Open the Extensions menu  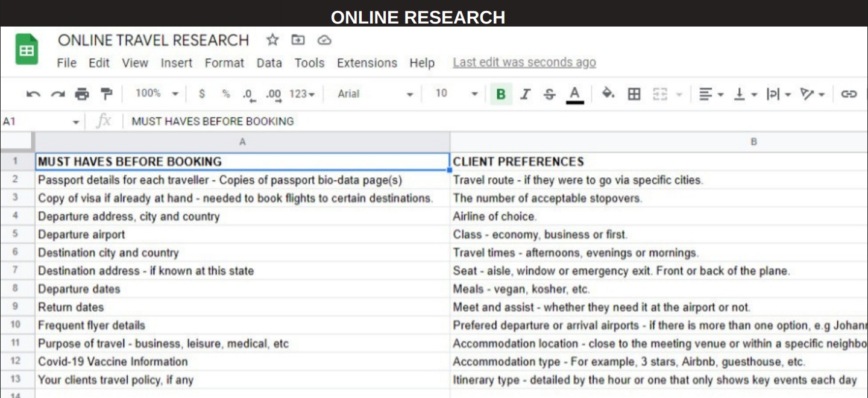tap(366, 63)
